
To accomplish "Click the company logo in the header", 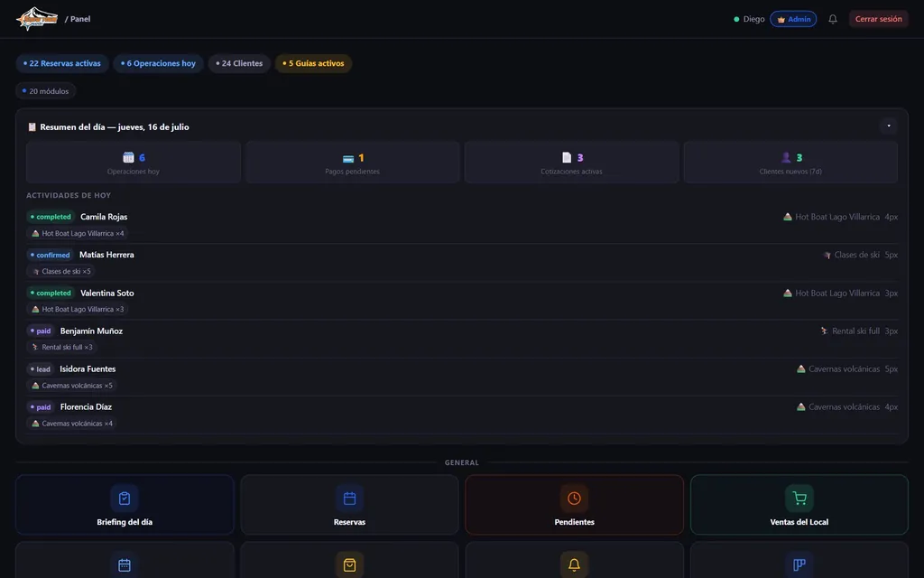I will (x=36, y=19).
